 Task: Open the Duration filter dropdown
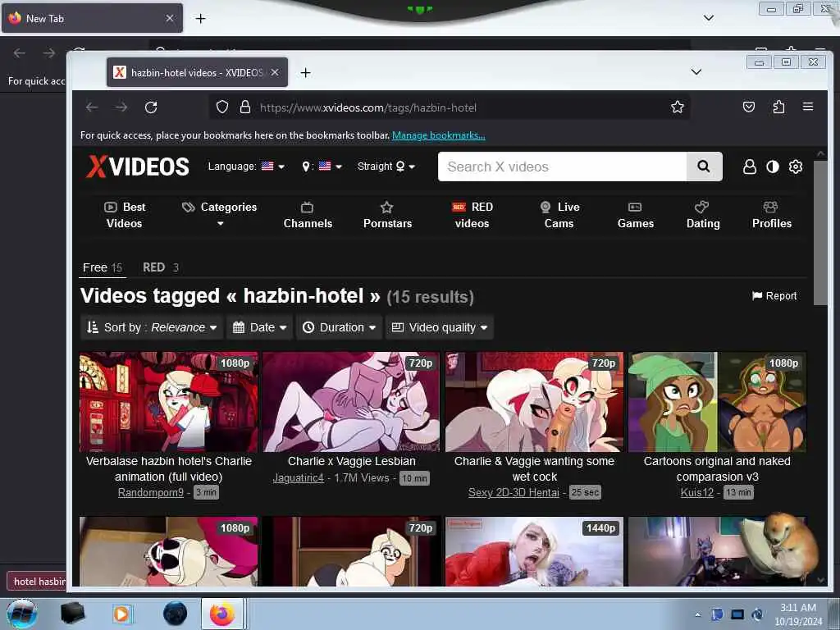pos(339,327)
